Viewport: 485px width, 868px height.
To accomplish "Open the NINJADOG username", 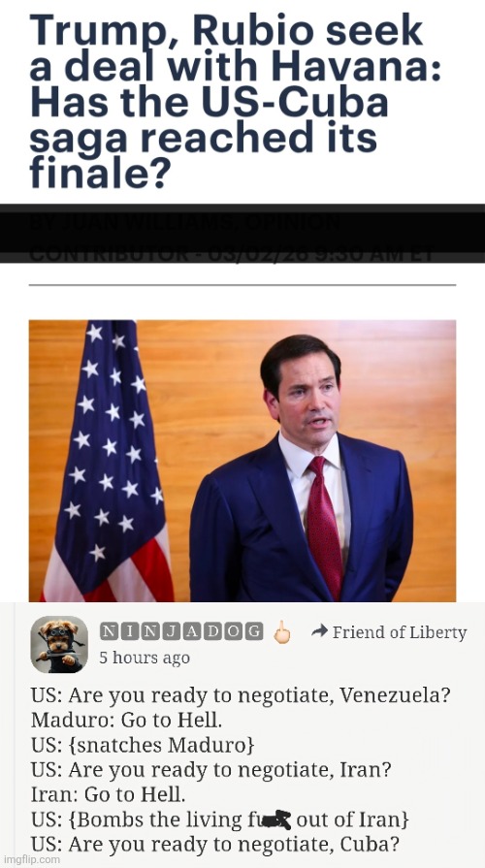I will pos(181,631).
